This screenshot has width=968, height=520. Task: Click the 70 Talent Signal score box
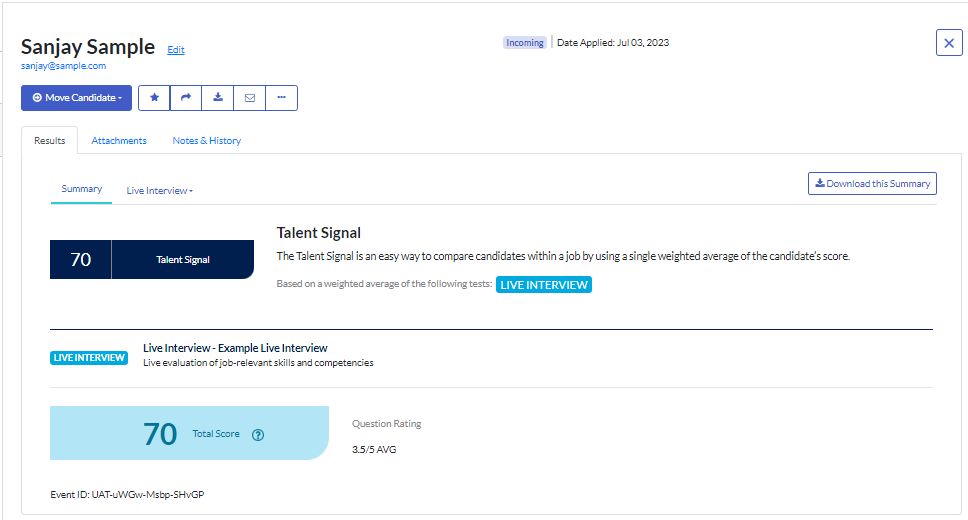click(x=152, y=259)
